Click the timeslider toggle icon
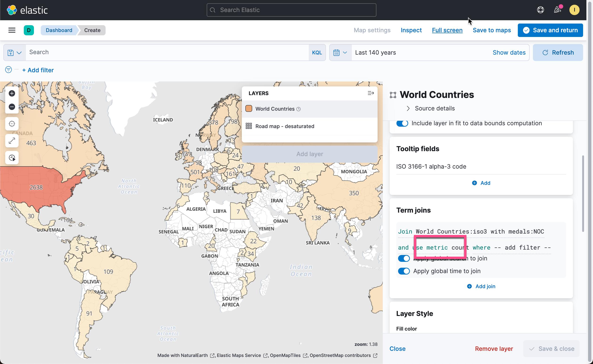The image size is (593, 364). click(12, 158)
